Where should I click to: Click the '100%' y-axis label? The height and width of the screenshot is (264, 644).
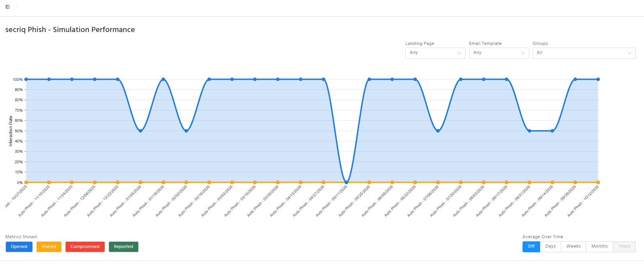[18, 79]
